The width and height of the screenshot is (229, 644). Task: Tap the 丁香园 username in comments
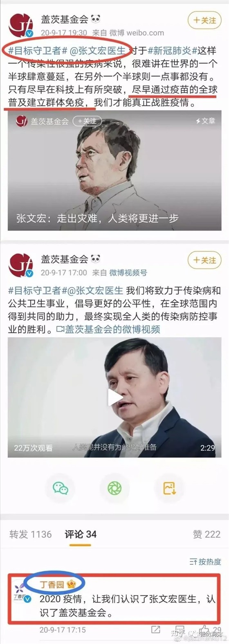(x=52, y=584)
